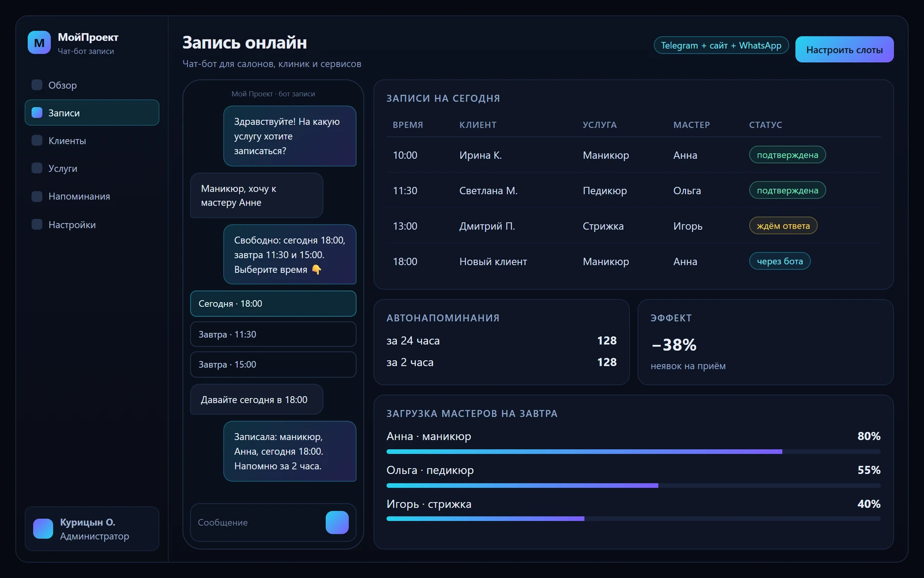Pick the Завтра · 11:30 slot
924x578 pixels.
(273, 334)
